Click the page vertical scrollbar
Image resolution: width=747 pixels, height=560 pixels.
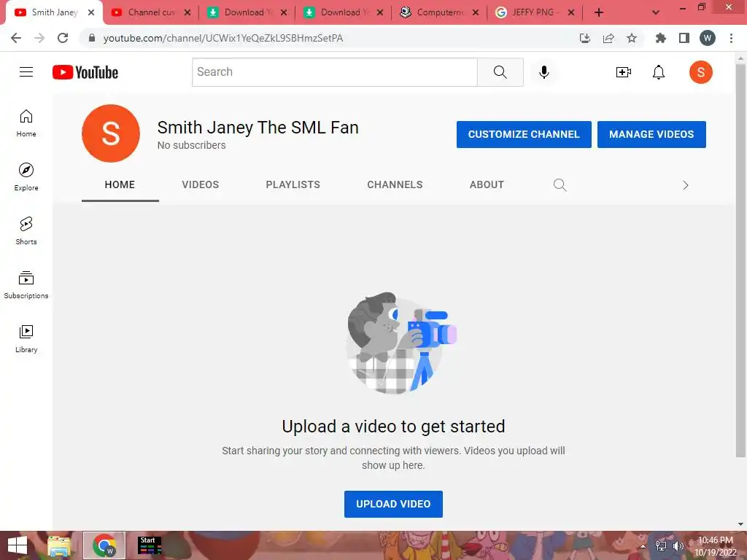[741, 261]
